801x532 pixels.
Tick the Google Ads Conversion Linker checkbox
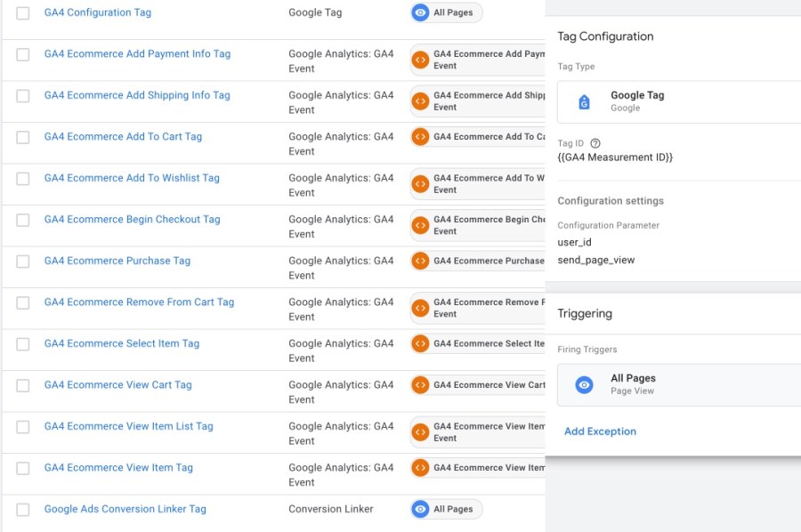click(23, 510)
